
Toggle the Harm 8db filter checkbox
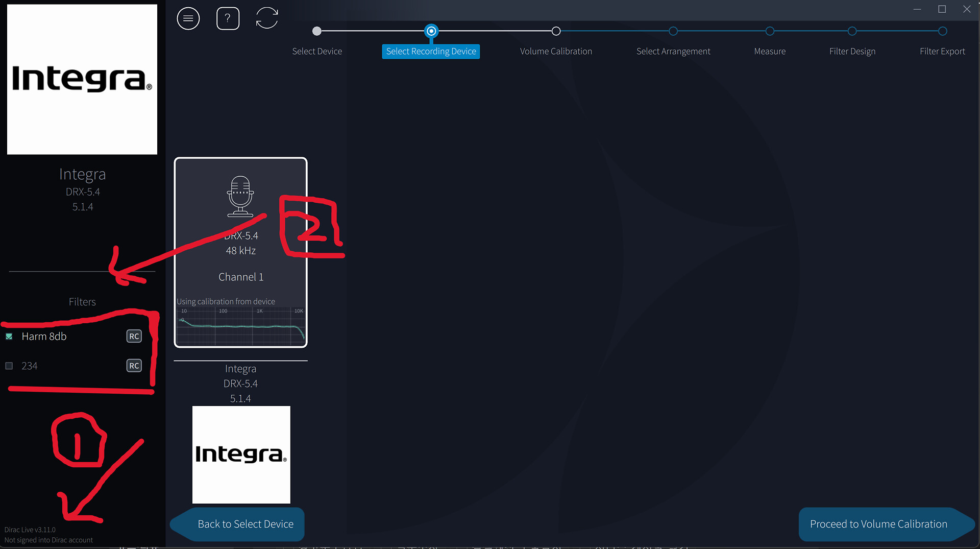[9, 337]
